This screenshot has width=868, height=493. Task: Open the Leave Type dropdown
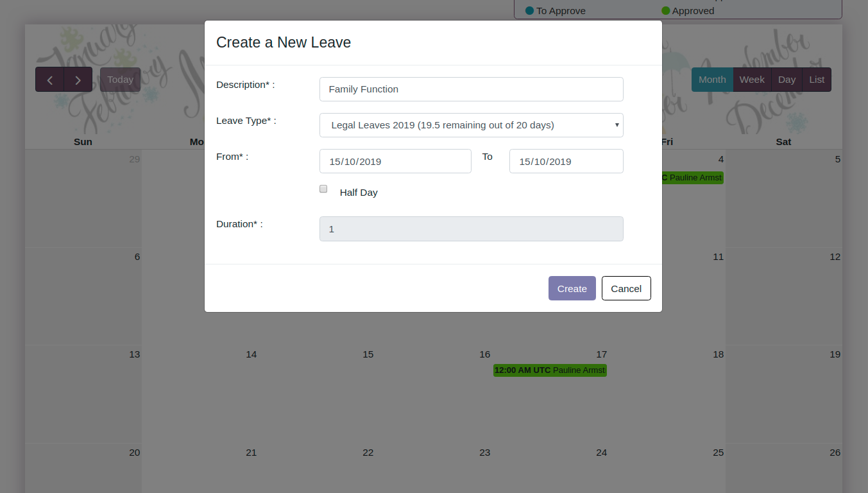(x=472, y=125)
